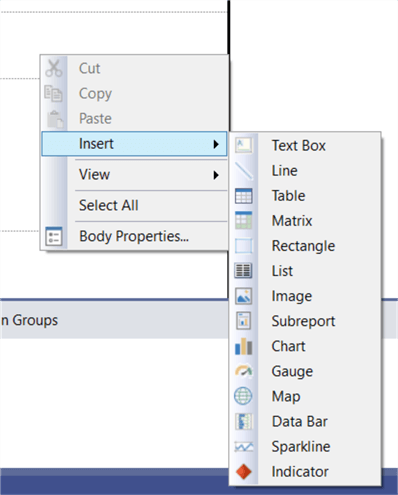Insert a List data region
Screen dimensions: 398x495
[x=282, y=271]
